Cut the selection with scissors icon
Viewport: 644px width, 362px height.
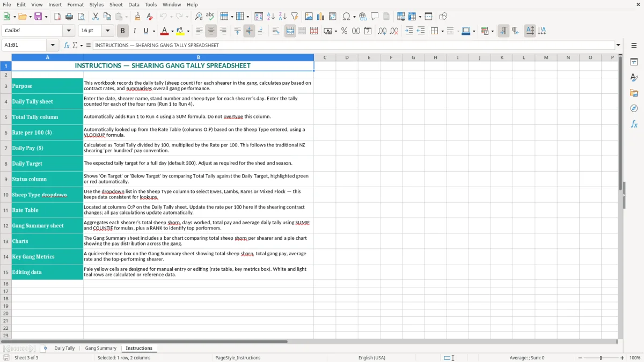pos(96,17)
